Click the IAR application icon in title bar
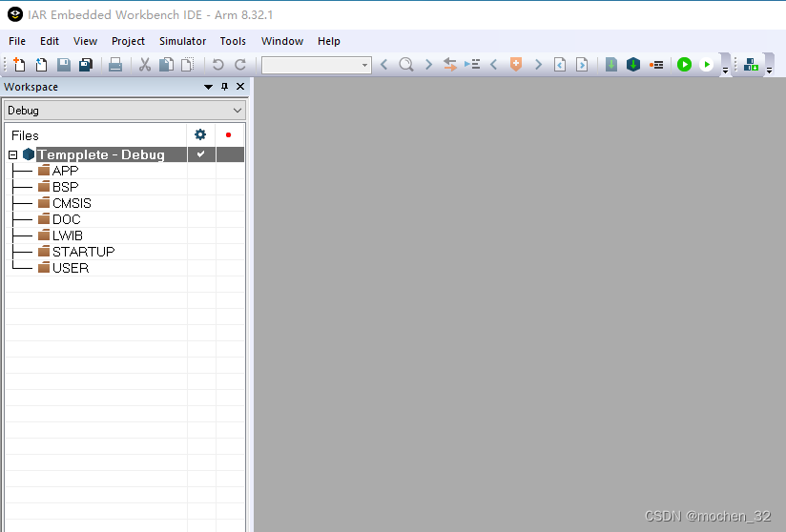 pyautogui.click(x=15, y=14)
